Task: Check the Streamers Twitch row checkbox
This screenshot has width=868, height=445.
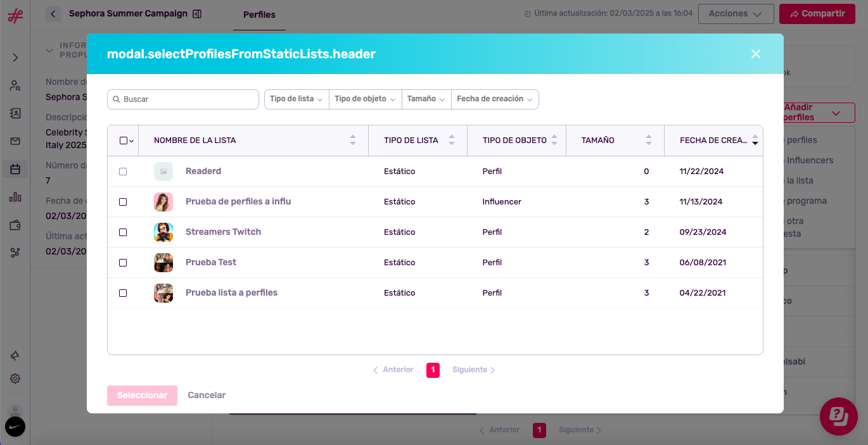Action: tap(123, 232)
